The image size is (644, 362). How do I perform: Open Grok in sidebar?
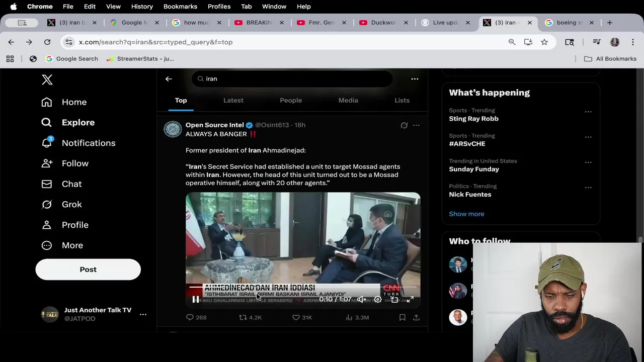click(x=61, y=204)
